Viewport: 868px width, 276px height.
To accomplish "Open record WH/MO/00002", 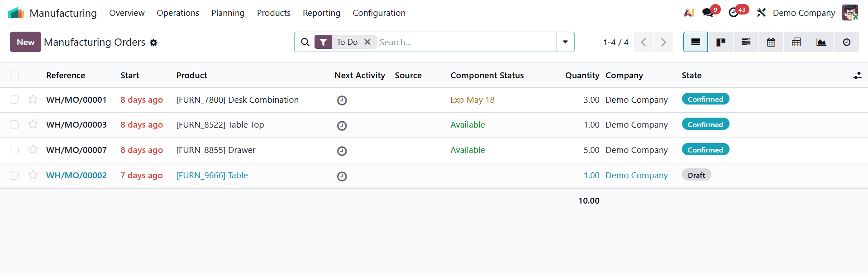I will pos(76,175).
